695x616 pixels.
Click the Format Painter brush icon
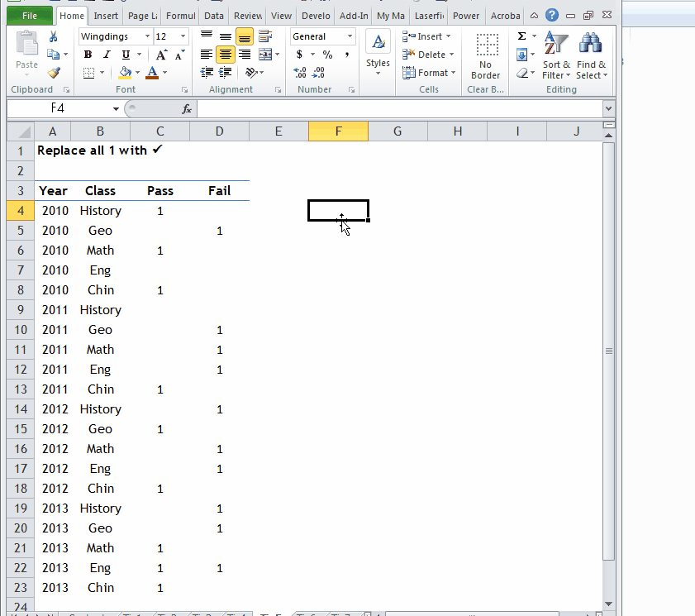(x=54, y=73)
